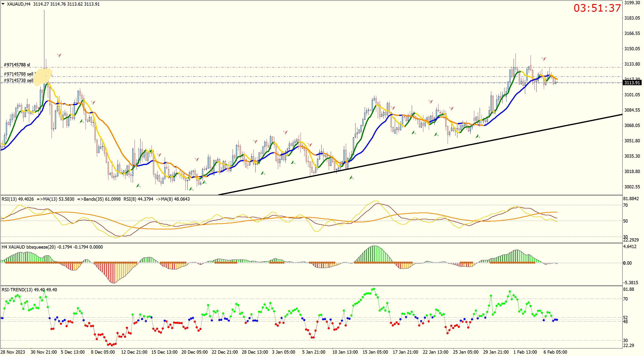
Task: Click the green up arrow under the trendline near 10 Jan
Action: click(351, 178)
